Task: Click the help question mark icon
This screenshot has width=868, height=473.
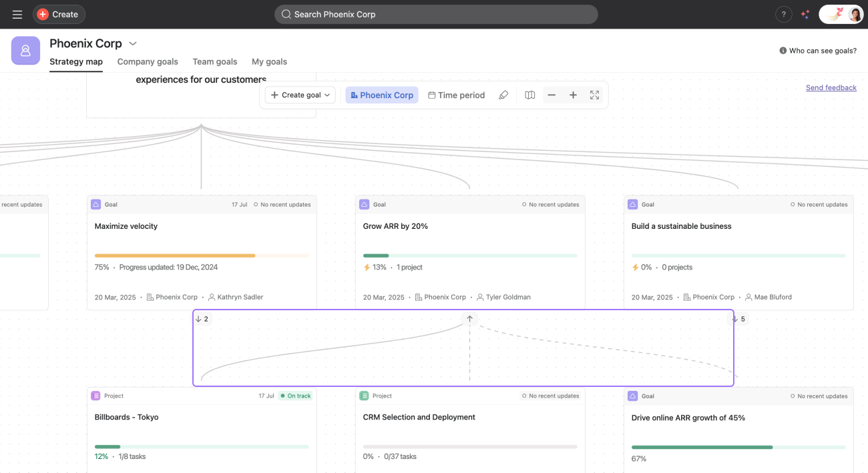Action: (783, 14)
